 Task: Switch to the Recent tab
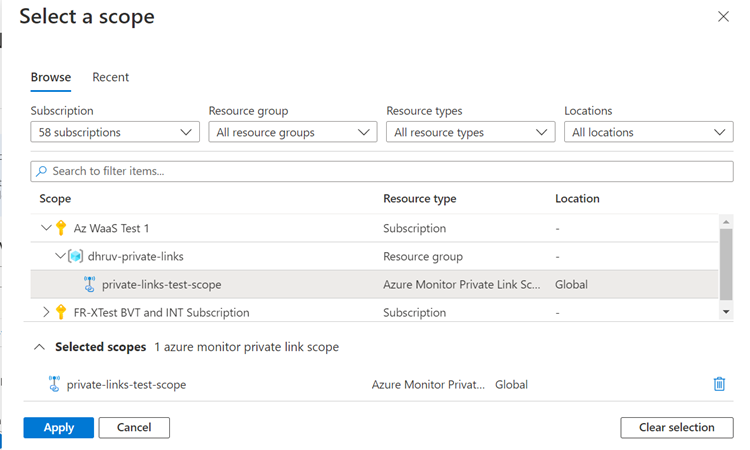tap(110, 77)
